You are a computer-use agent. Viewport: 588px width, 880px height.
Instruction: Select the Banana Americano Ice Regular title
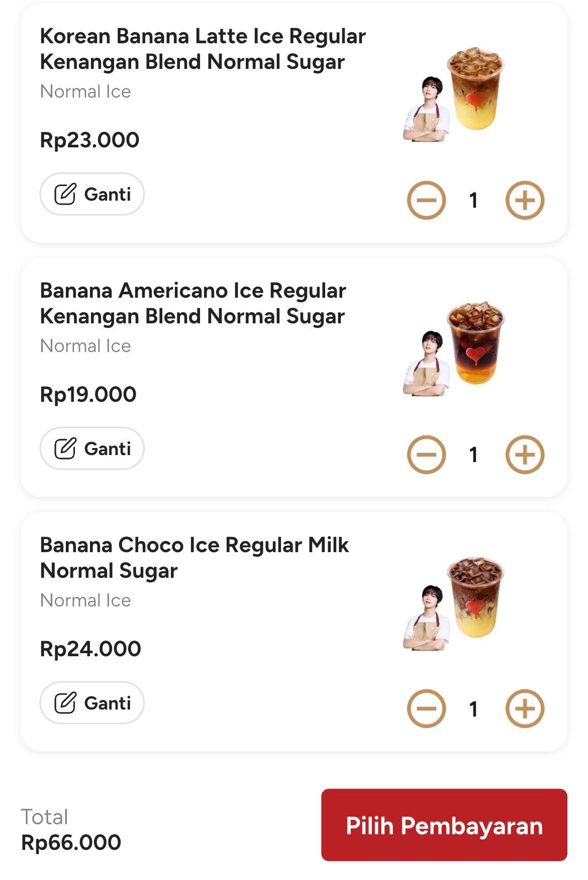(193, 304)
